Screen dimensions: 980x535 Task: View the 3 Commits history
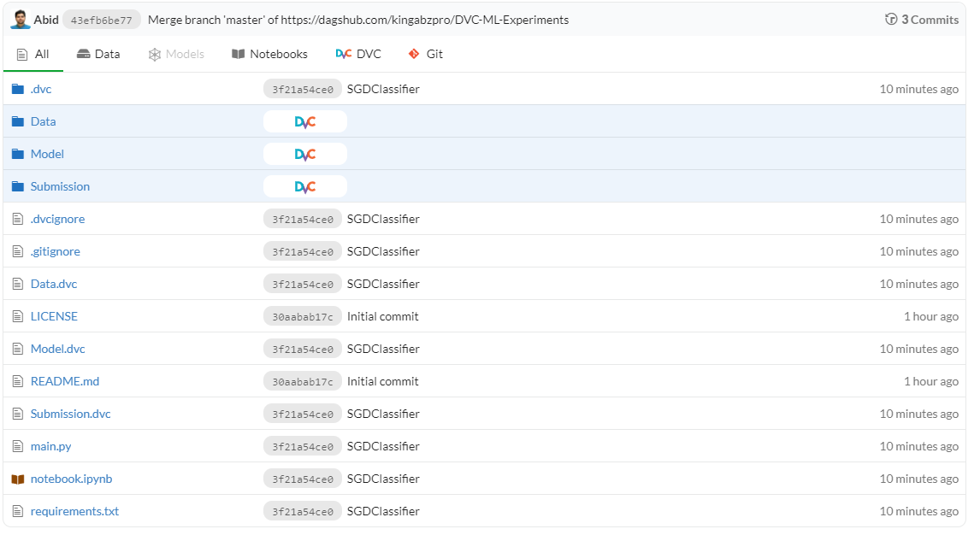(930, 20)
